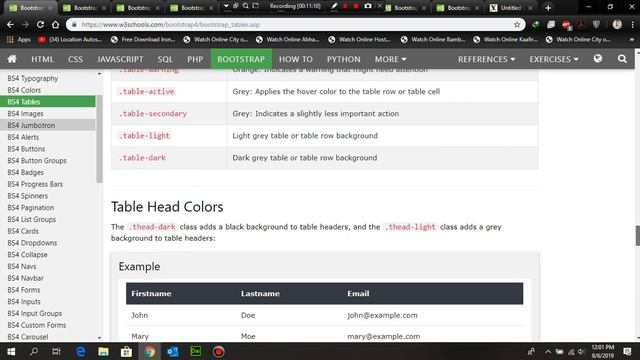Expand the REFERENCES dropdown

coord(487,59)
